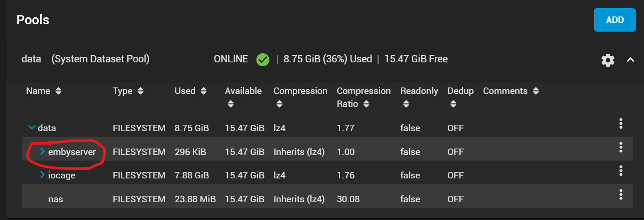Sort by Dedup column header

pyautogui.click(x=460, y=91)
